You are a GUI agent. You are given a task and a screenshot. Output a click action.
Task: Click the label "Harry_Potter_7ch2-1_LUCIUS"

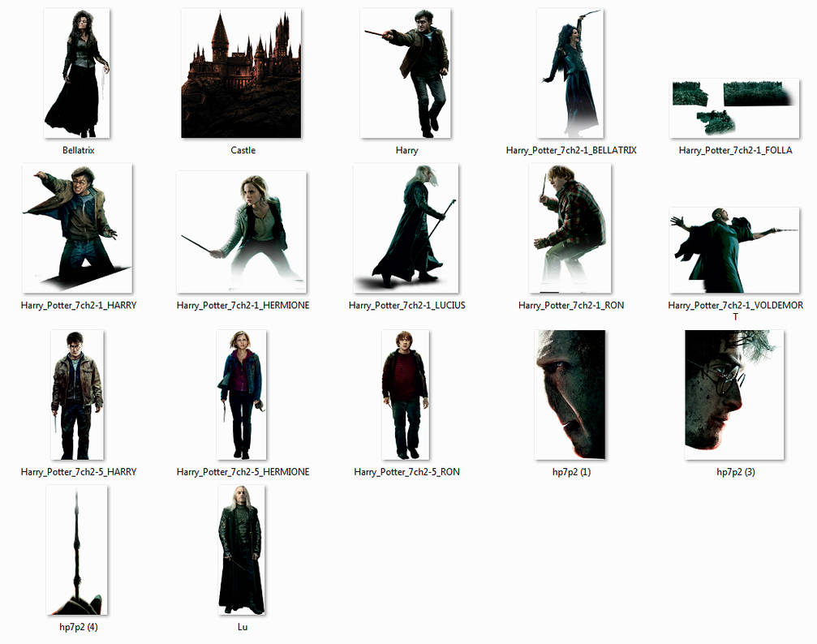point(407,305)
